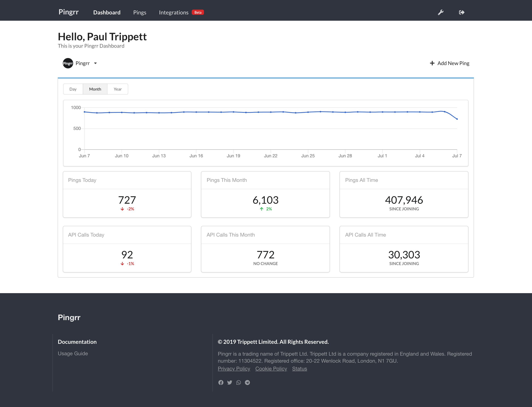Click the WhatsApp share icon
Image resolution: width=532 pixels, height=407 pixels.
(x=238, y=382)
